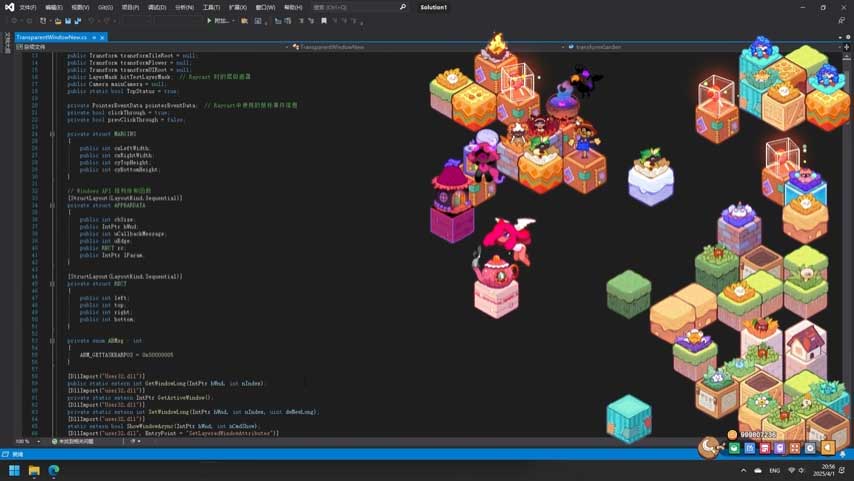
Task: Show hidden tray icons chevron
Action: point(743,470)
